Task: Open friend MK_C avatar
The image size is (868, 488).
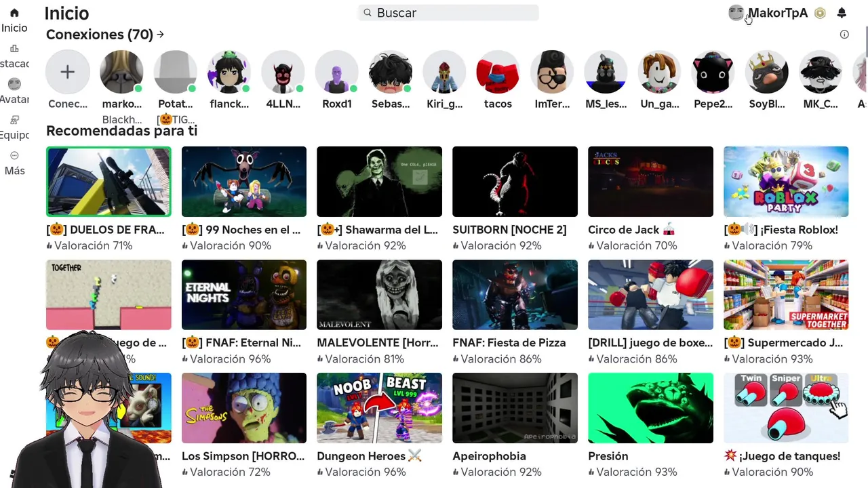Action: pos(821,72)
